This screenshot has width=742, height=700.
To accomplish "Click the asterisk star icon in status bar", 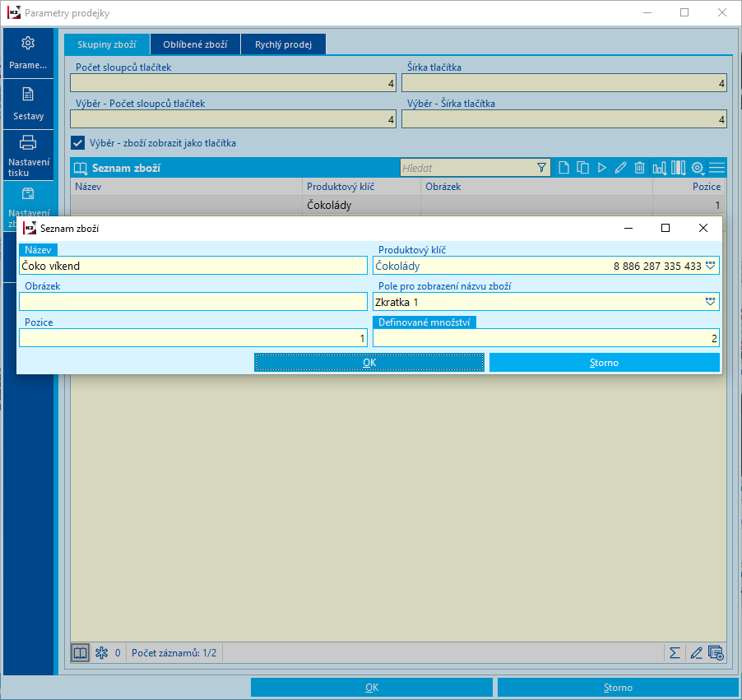I will pyautogui.click(x=101, y=653).
